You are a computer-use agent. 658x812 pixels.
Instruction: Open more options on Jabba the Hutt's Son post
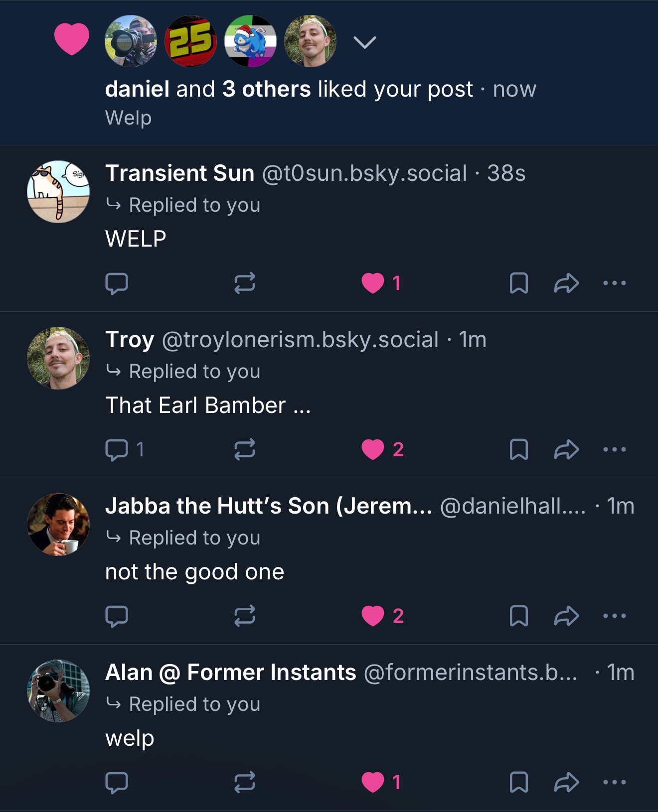[614, 616]
